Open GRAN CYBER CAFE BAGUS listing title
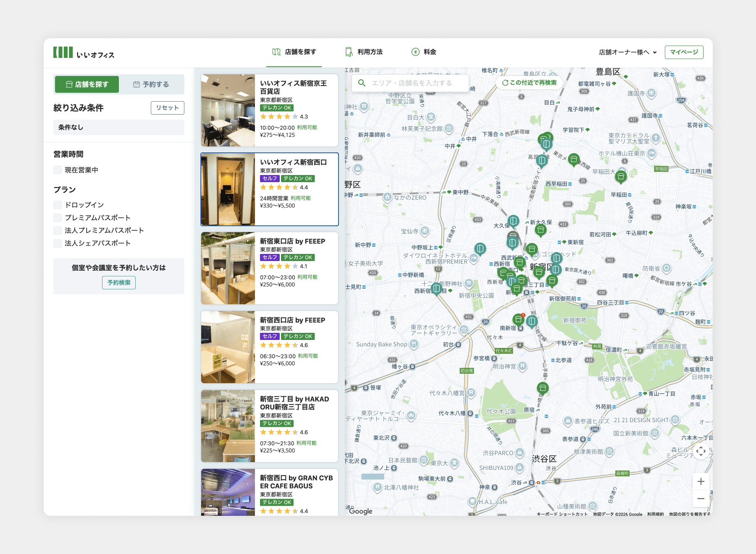The image size is (756, 554). point(296,482)
